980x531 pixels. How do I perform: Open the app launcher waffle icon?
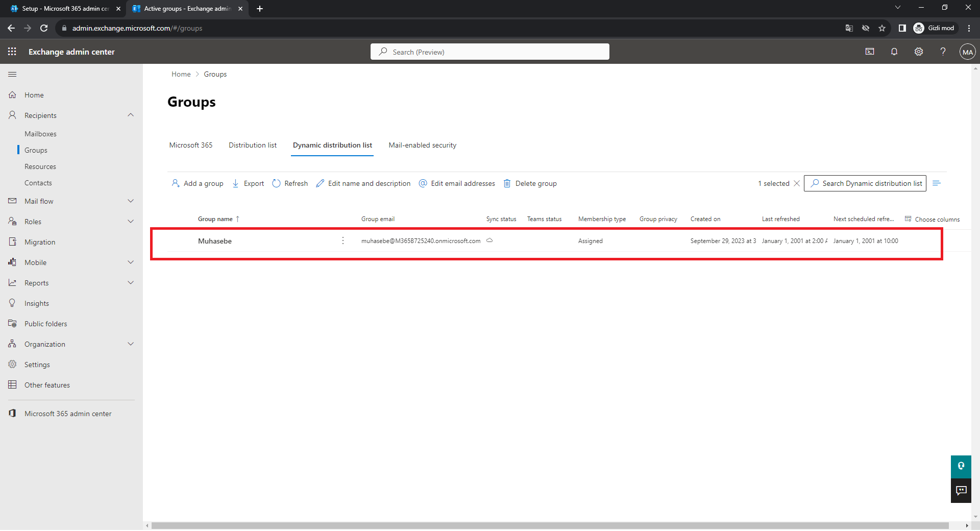coord(12,52)
